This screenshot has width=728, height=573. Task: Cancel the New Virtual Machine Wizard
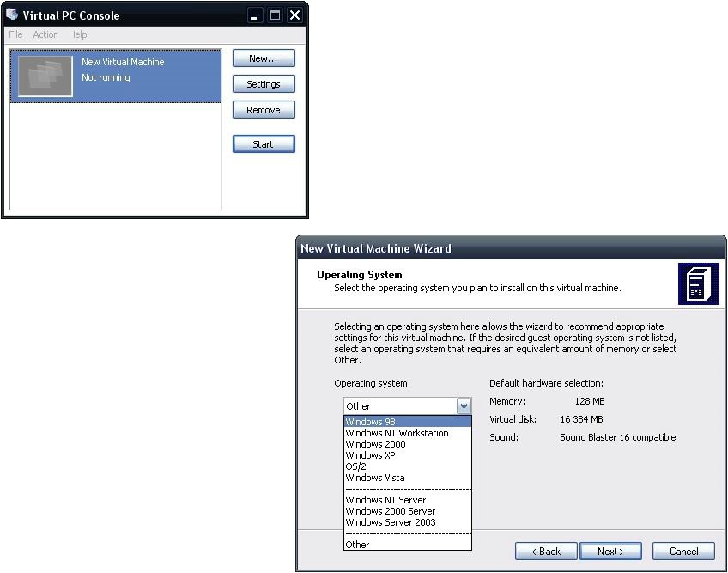[683, 552]
